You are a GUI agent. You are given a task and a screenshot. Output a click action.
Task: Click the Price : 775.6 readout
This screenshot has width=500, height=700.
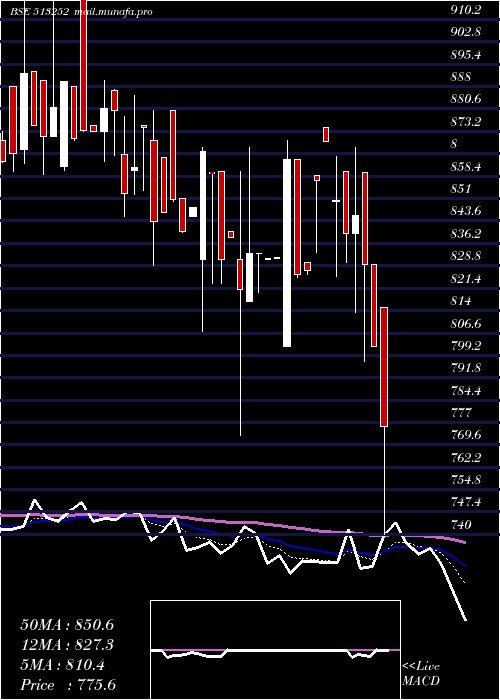tap(68, 685)
